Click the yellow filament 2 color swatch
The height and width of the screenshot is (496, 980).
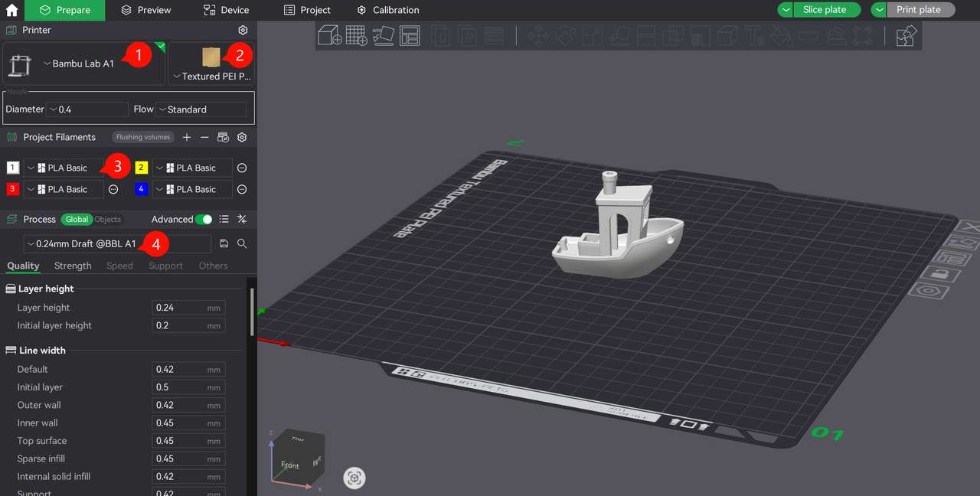pos(142,168)
